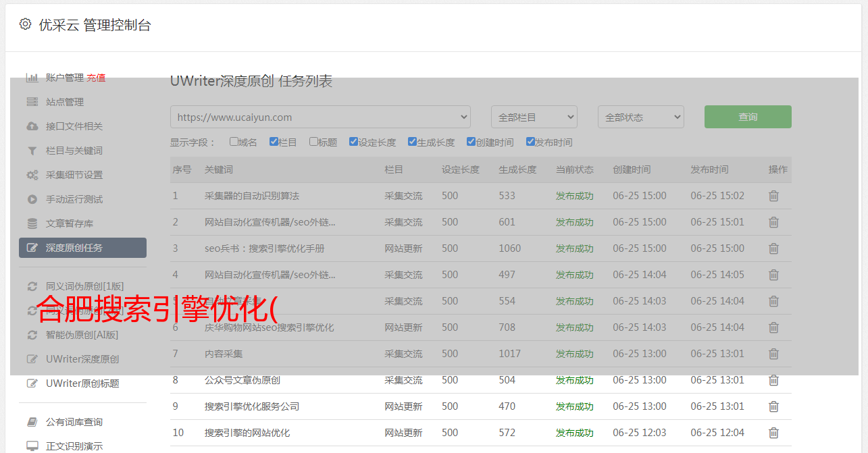Expand the 全部栏目 dropdown
This screenshot has width=868, height=453.
tap(534, 117)
